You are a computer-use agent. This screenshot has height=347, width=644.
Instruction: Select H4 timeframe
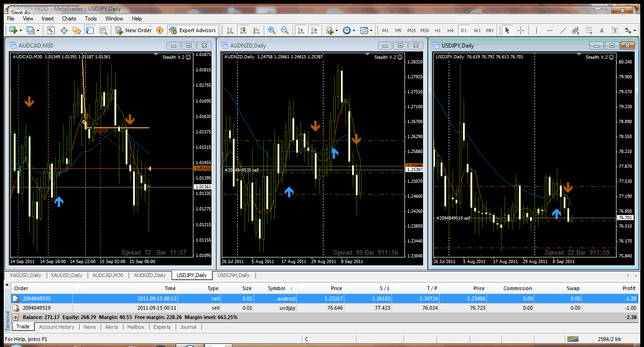point(451,30)
